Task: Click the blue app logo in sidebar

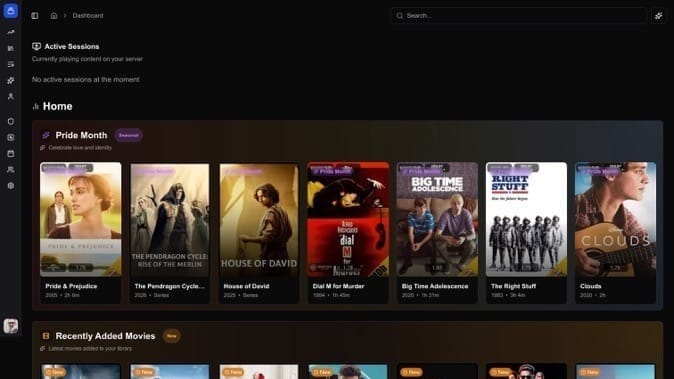Action: 11,11
